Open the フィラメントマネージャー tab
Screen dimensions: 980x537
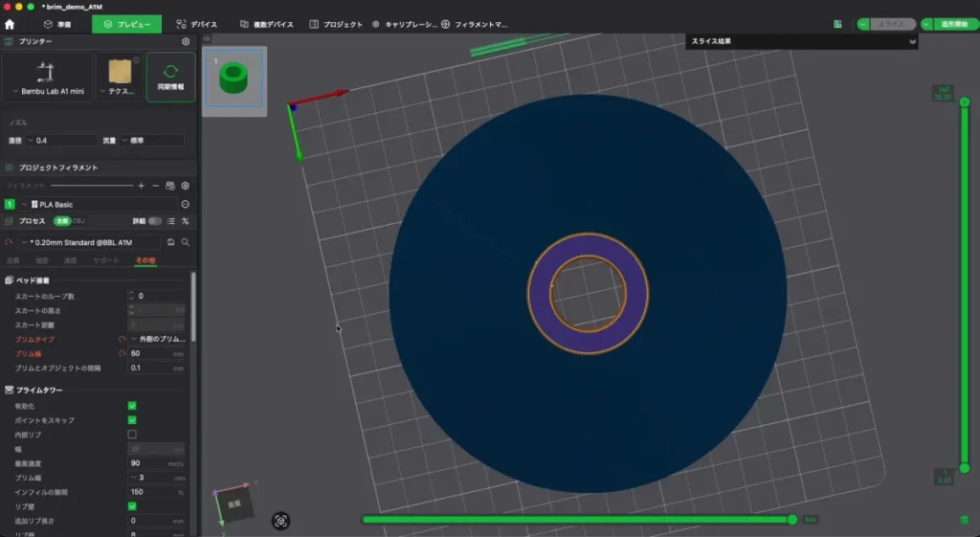[475, 24]
